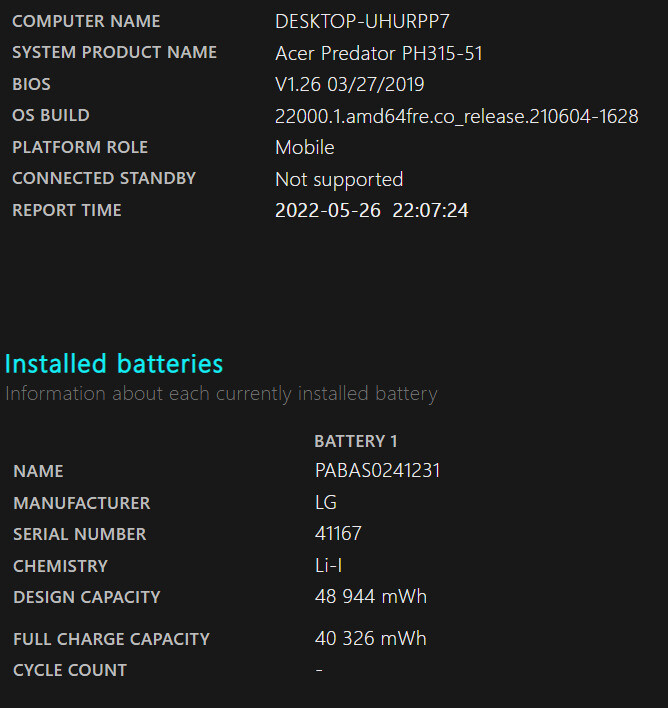Click the CYCLE COUNT row label
This screenshot has width=668, height=708.
tap(70, 670)
